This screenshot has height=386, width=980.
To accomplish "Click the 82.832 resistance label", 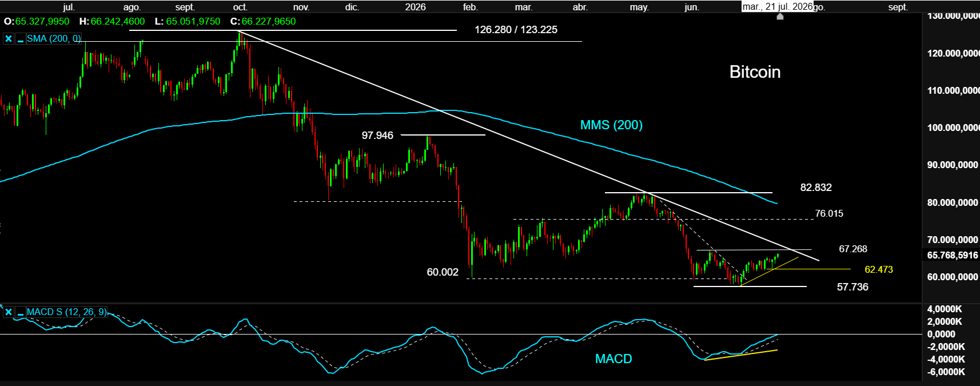I will click(816, 188).
